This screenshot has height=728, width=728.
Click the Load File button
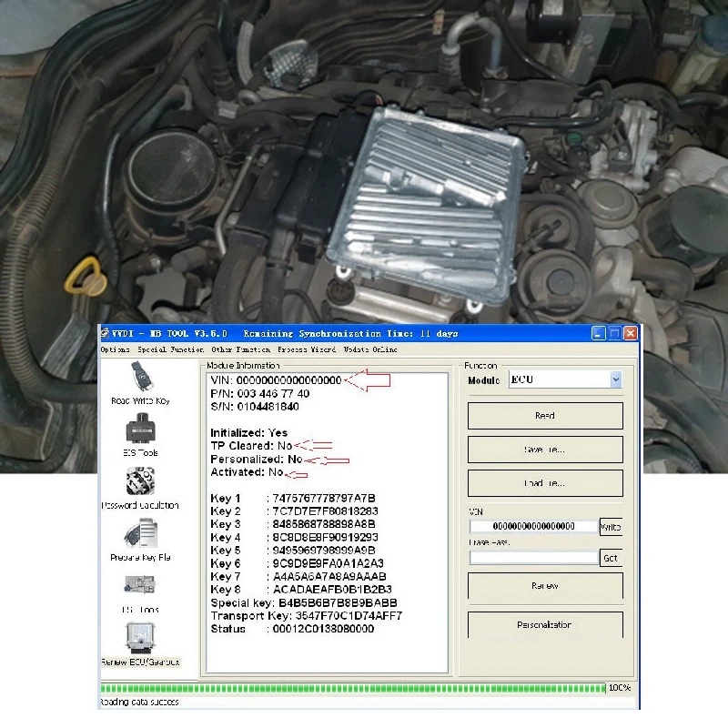point(544,483)
